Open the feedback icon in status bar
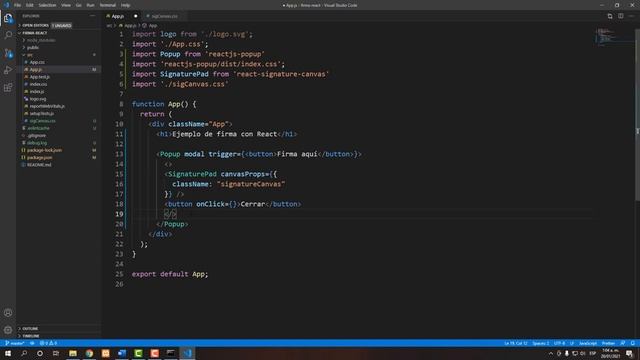The image size is (640, 360). [x=622, y=343]
